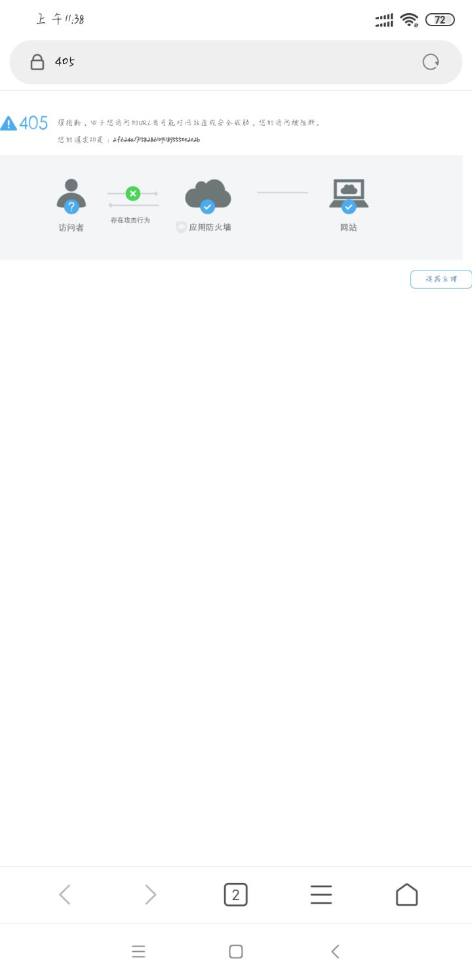Tap the cloud firewall icon
472x980 pixels.
coord(208,196)
